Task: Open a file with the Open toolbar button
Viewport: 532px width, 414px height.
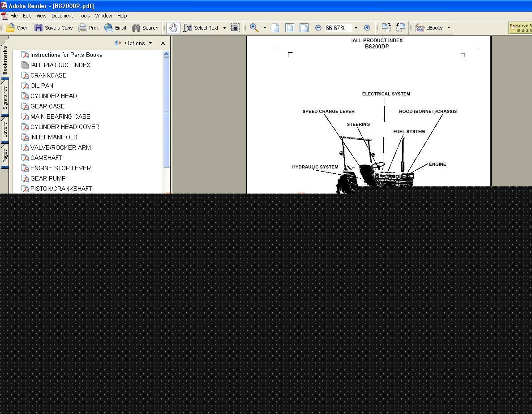Action: [17, 28]
